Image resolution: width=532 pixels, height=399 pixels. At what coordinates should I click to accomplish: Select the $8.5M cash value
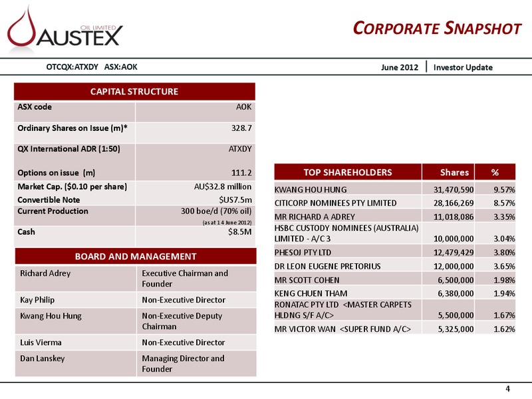point(240,232)
